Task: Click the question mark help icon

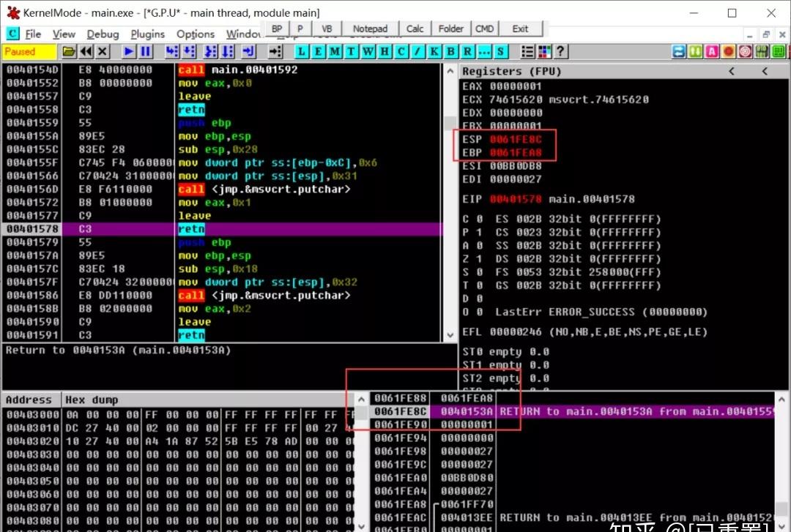Action: coord(561,51)
